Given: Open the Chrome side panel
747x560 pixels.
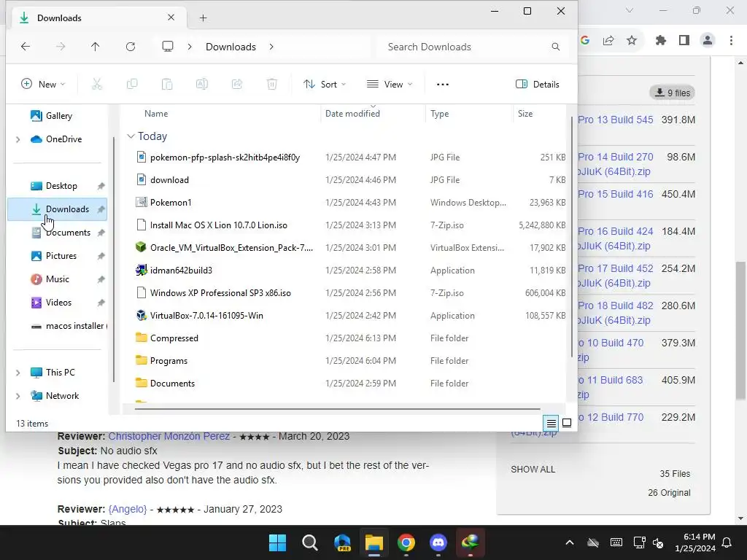Looking at the screenshot, I should 684,41.
